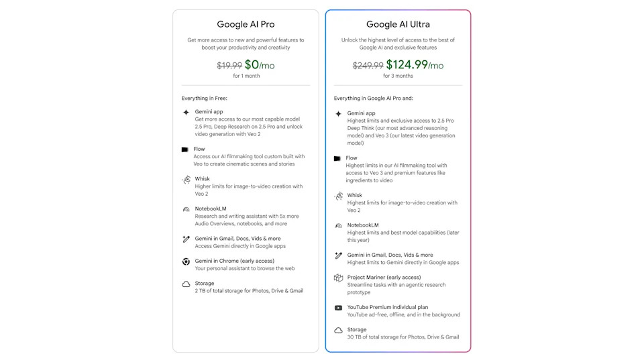Click the NotebookLM icon in Pro plan

[x=186, y=209]
